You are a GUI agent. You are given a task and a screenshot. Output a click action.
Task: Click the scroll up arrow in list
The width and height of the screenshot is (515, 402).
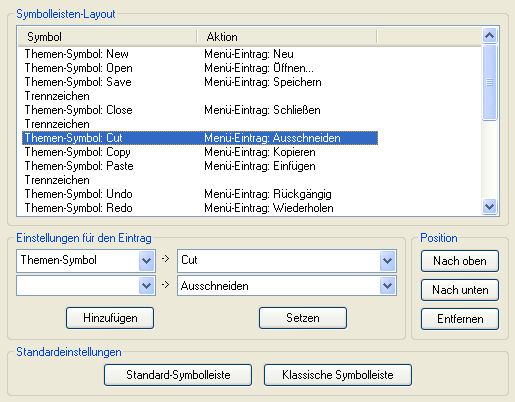[x=489, y=35]
